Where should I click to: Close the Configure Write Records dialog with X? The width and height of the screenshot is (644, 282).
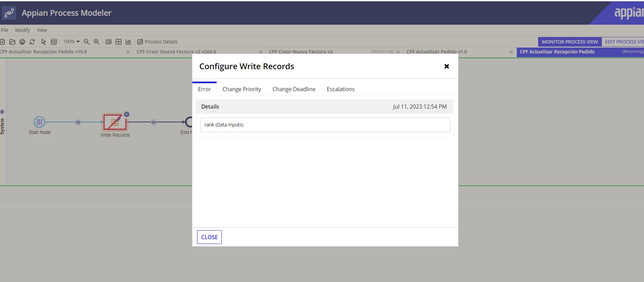(x=447, y=66)
